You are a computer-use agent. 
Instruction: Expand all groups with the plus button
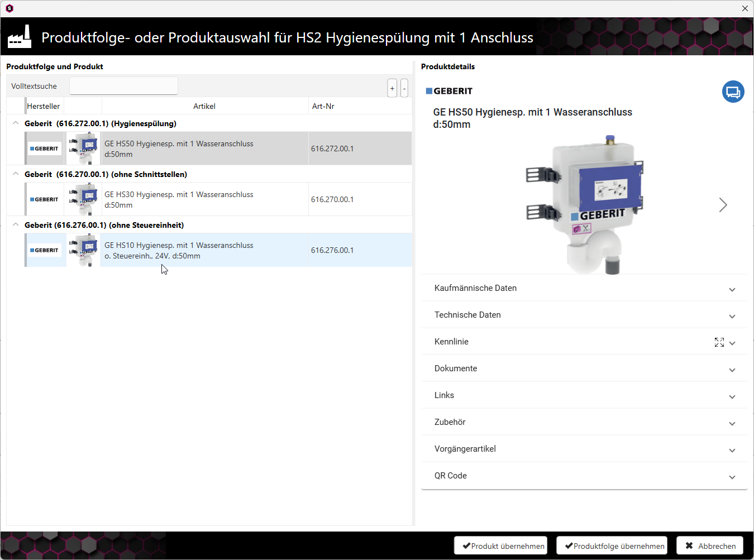(392, 88)
